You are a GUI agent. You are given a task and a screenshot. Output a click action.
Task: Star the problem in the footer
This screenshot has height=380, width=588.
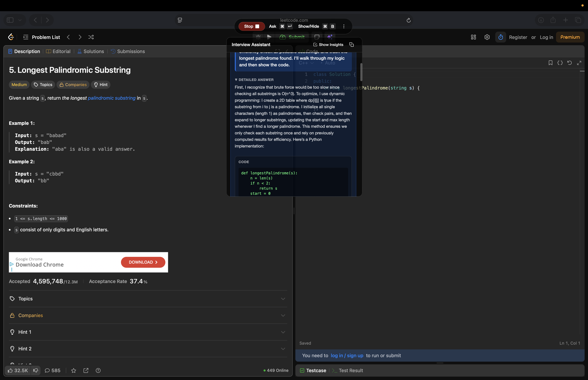tap(73, 370)
